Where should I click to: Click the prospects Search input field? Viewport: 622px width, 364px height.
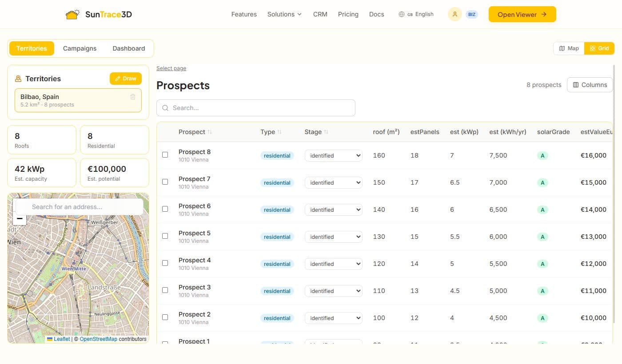click(x=256, y=108)
